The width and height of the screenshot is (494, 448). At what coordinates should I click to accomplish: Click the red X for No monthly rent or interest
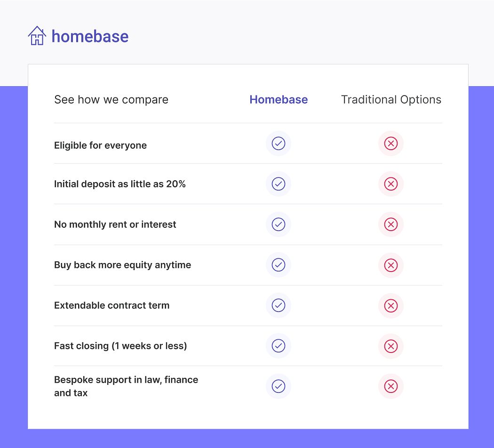(390, 224)
